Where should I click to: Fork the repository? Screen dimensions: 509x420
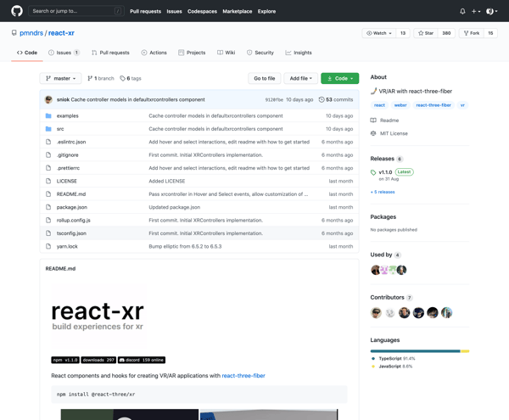pos(472,33)
